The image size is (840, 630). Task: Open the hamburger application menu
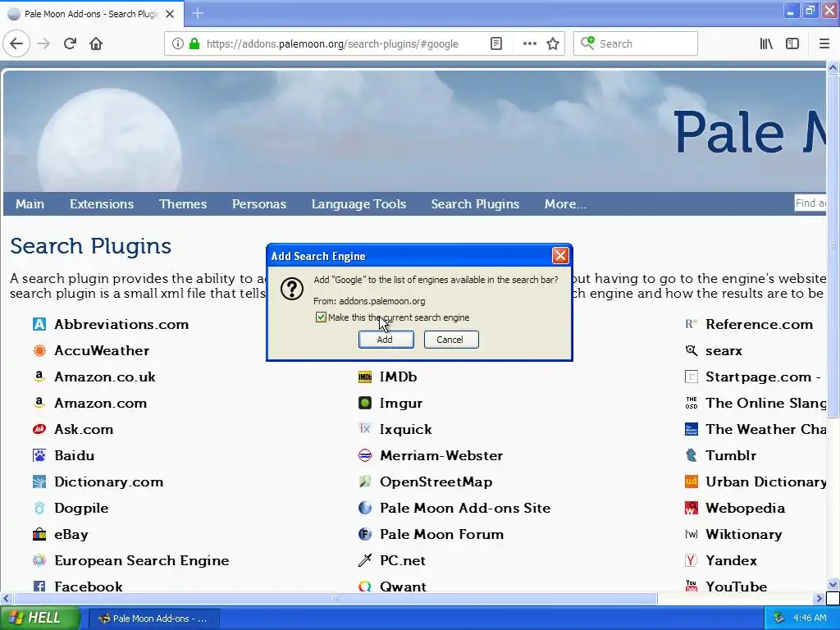[824, 43]
